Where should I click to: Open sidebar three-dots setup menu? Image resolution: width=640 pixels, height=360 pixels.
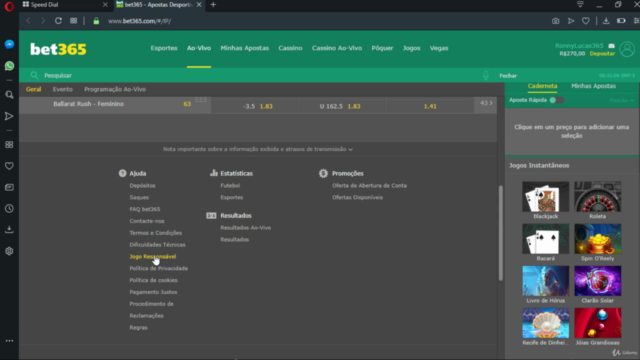(9, 340)
